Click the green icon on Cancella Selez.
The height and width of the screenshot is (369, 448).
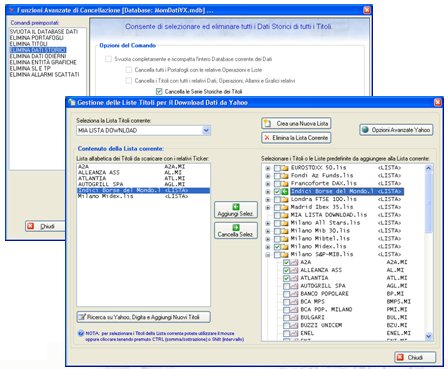[236, 228]
